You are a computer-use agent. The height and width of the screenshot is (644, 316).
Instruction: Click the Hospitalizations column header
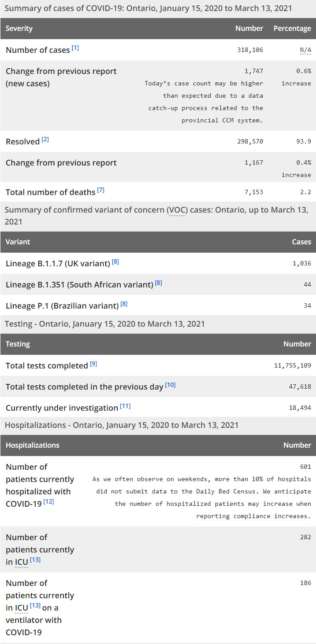(33, 445)
